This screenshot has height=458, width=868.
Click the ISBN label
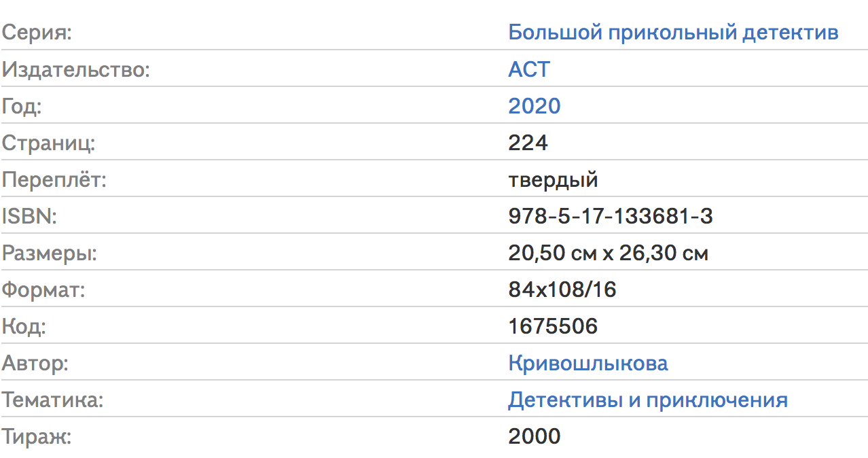point(29,216)
